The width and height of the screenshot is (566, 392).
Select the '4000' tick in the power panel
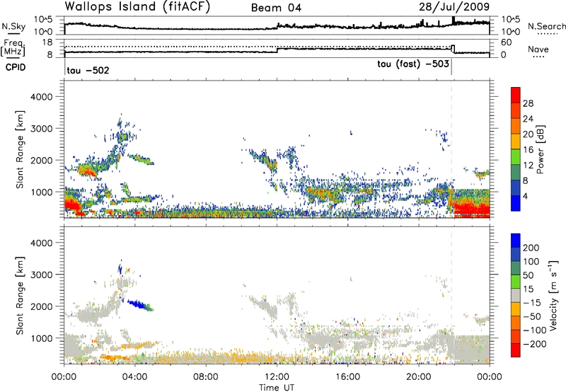[42, 97]
